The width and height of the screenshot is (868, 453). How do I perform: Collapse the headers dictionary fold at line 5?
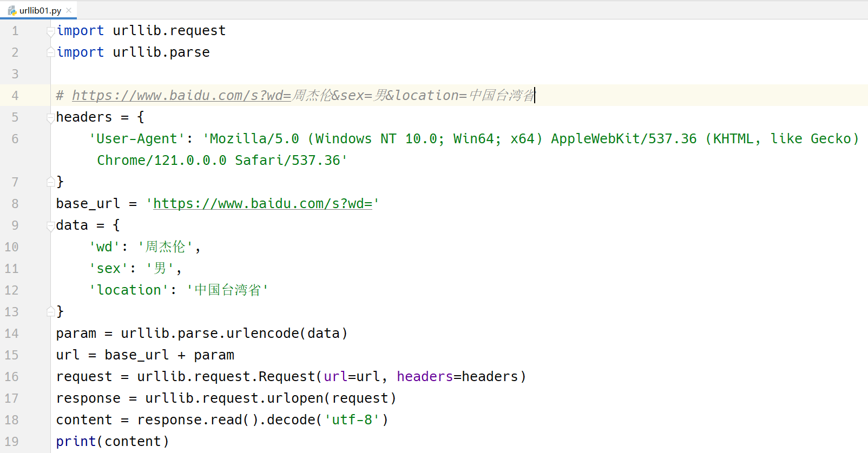click(50, 117)
